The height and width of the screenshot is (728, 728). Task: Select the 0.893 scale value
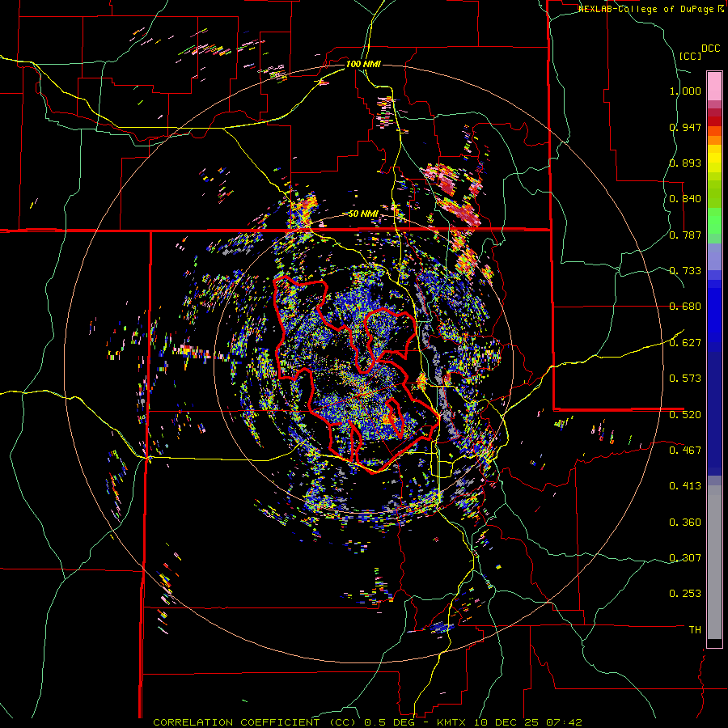pyautogui.click(x=685, y=163)
